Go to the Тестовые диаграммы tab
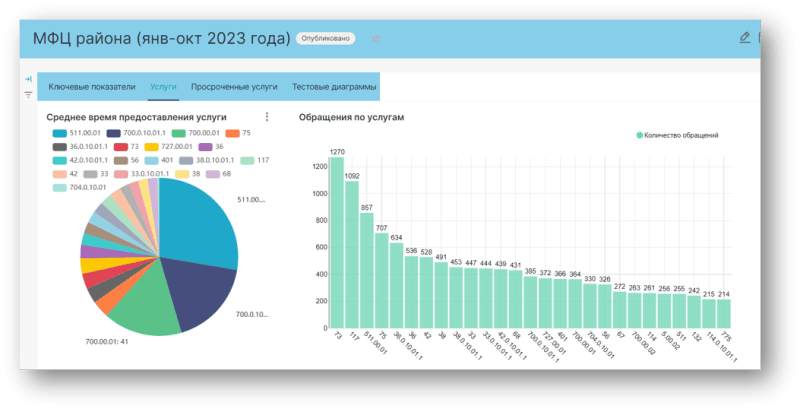This screenshot has width=800, height=409. click(334, 87)
